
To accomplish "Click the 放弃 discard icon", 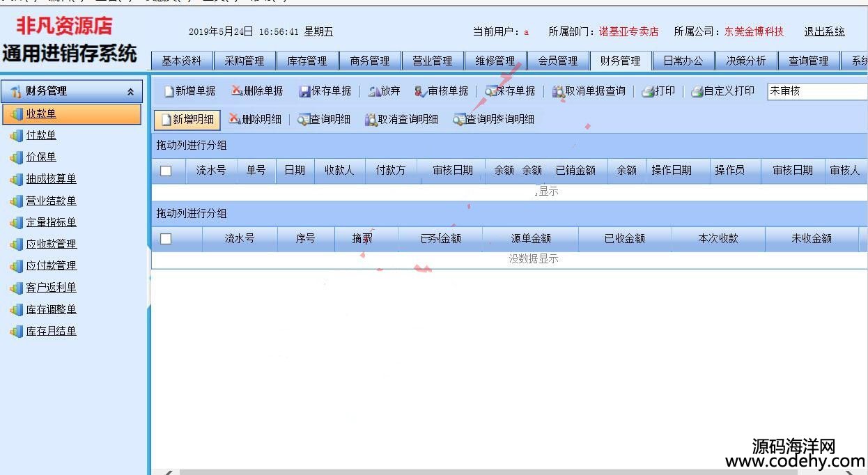I will pos(373,91).
